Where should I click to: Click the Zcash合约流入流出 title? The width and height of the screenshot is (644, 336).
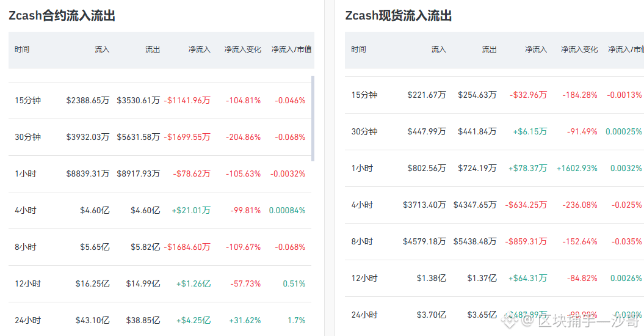[62, 16]
